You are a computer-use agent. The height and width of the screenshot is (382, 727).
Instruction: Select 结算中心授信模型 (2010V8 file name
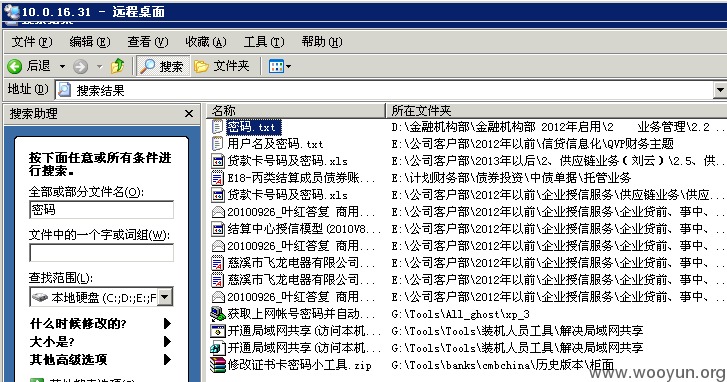pyautogui.click(x=304, y=229)
